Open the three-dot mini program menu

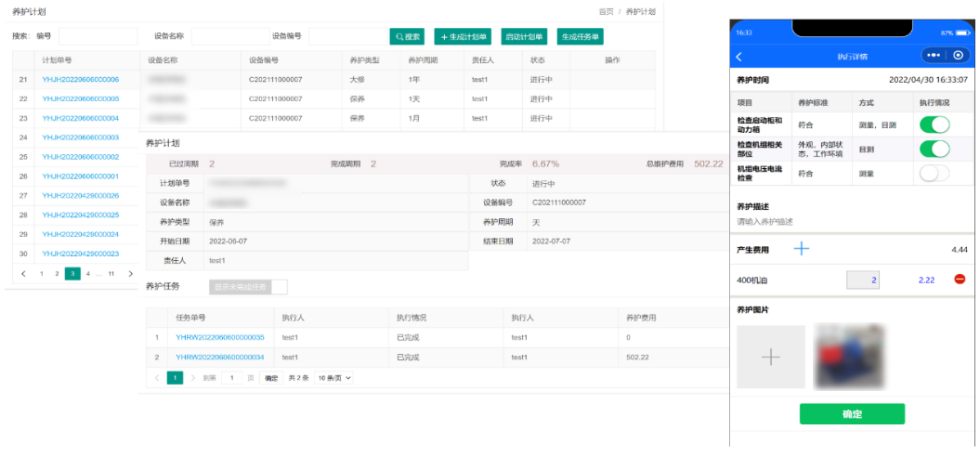934,56
